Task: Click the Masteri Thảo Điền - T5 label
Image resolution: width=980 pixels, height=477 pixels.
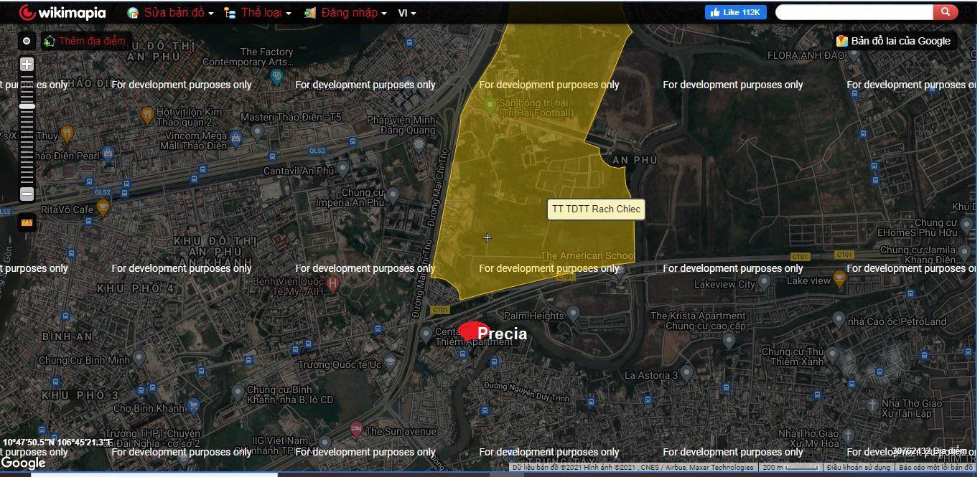Action: pos(291,117)
